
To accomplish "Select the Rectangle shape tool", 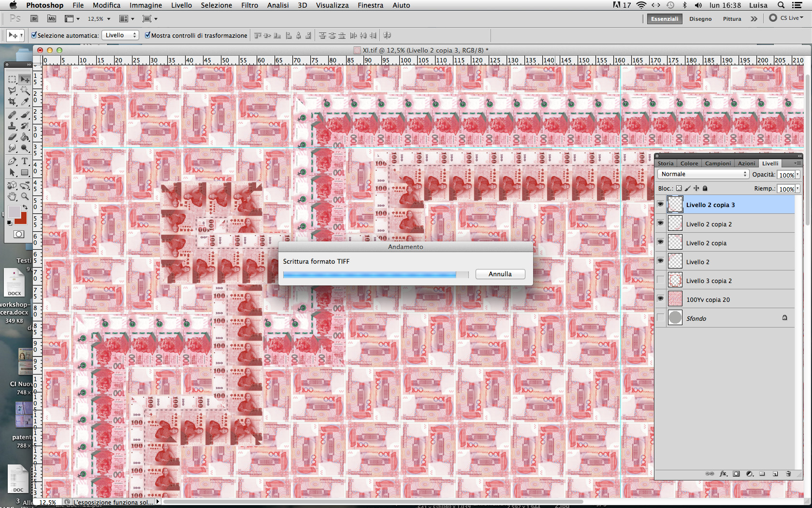I will point(25,173).
